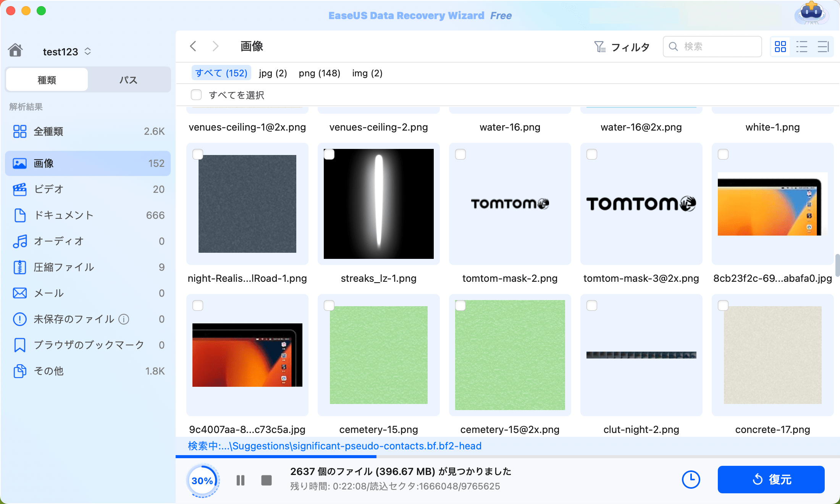
Task: Click the white-1.png filename
Action: click(773, 127)
